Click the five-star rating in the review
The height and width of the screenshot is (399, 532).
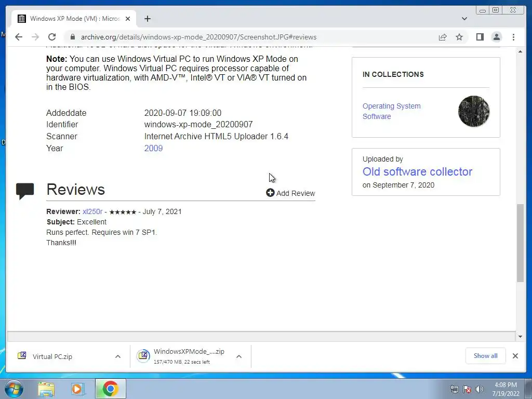click(123, 212)
